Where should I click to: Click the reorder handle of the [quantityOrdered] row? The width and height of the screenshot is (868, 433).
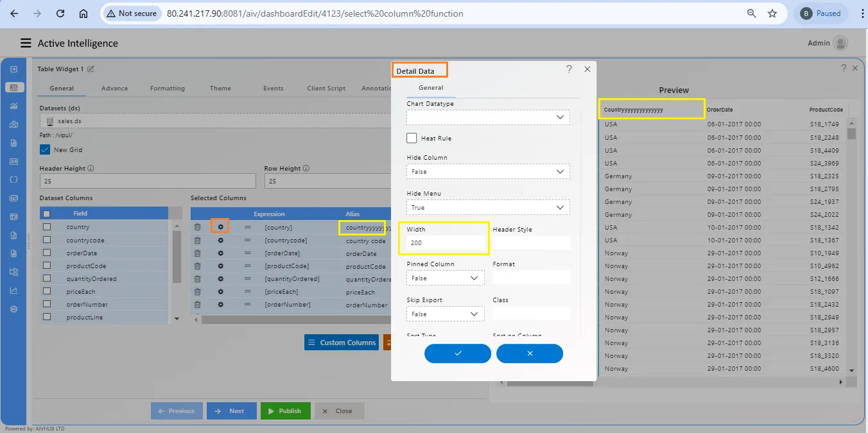click(x=247, y=278)
